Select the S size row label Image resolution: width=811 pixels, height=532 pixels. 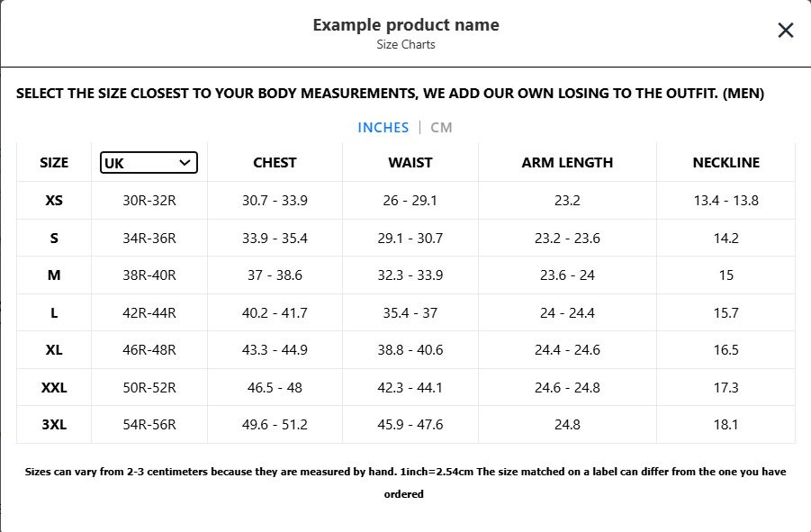tap(54, 239)
